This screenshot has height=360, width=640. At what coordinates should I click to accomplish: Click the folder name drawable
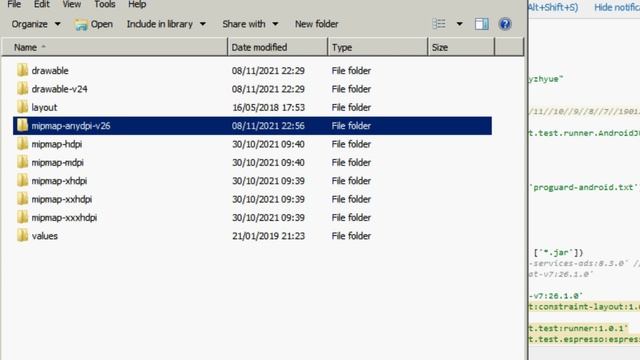(x=50, y=71)
